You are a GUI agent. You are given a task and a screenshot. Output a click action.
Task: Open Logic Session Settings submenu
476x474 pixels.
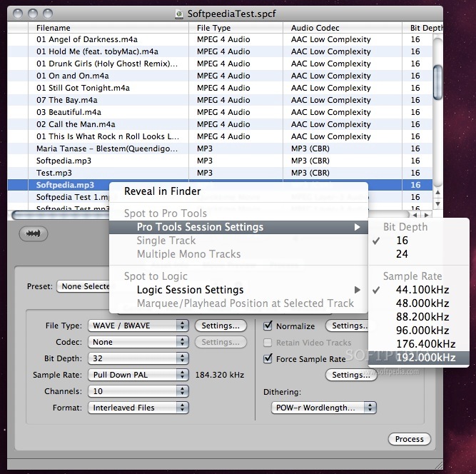pyautogui.click(x=238, y=290)
